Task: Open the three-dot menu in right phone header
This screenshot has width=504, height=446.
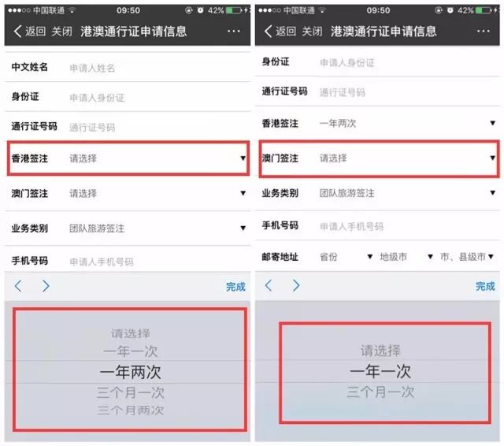Action: [483, 31]
